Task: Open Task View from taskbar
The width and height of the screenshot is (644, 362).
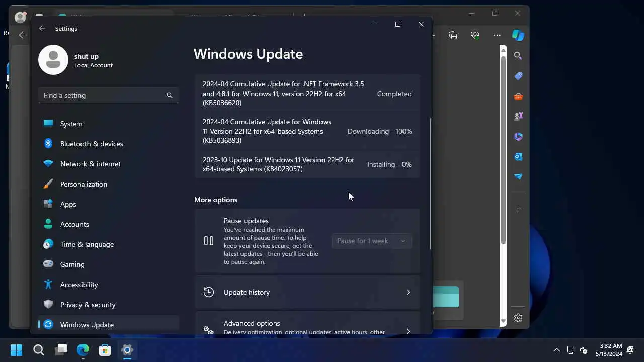Action: [x=61, y=350]
